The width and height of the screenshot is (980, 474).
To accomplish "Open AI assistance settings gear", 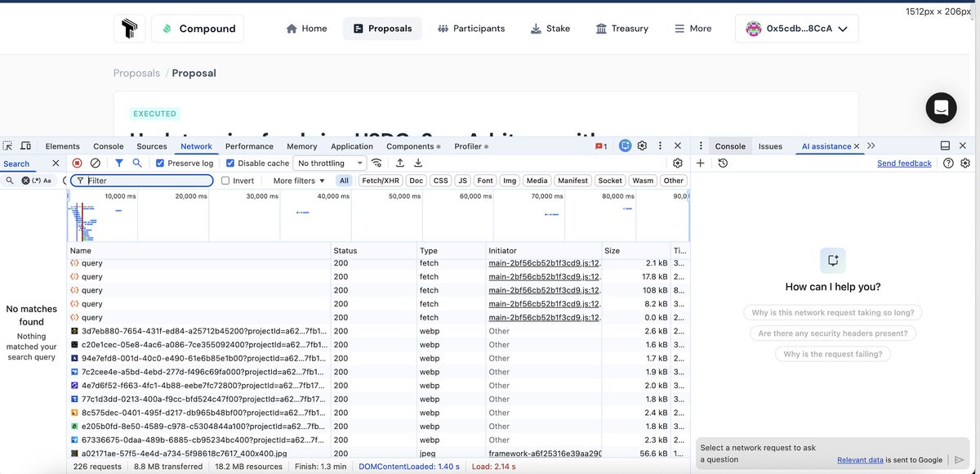I will (x=965, y=163).
